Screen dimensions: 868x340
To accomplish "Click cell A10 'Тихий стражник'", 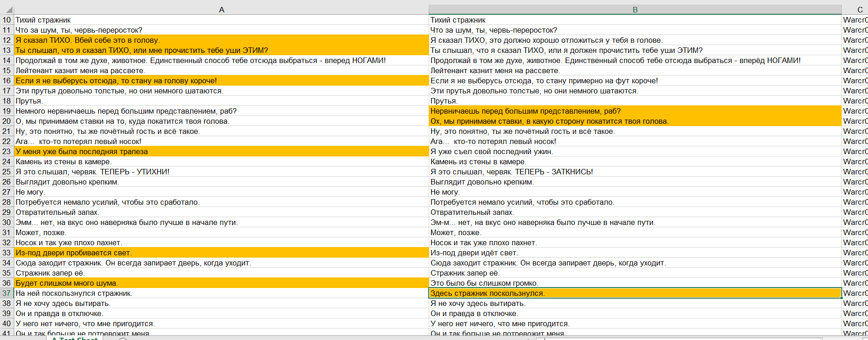I will [221, 20].
